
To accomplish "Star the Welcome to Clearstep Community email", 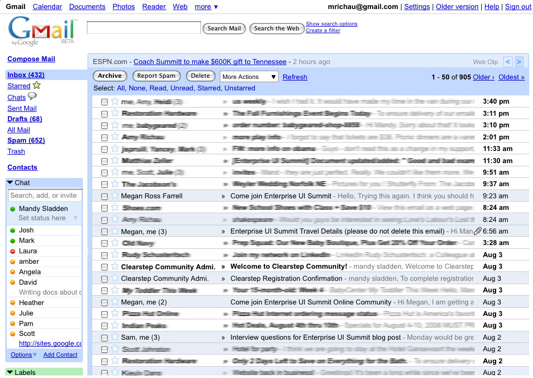I will point(115,267).
